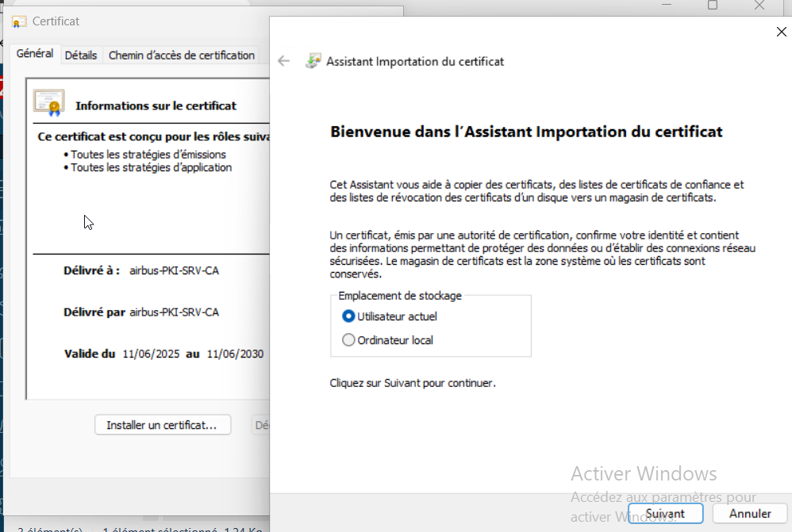Image resolution: width=792 pixels, height=532 pixels.
Task: Select the Utilisateur actuel storage option
Action: point(348,316)
